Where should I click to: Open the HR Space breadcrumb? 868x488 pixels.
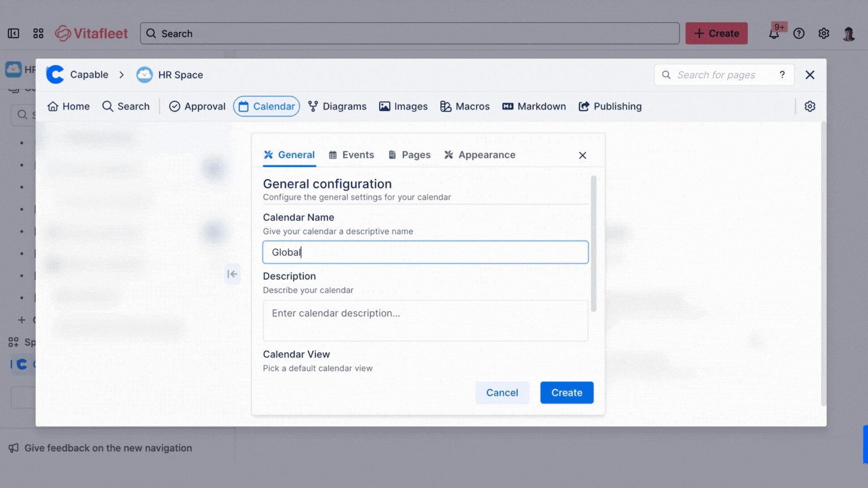(181, 75)
